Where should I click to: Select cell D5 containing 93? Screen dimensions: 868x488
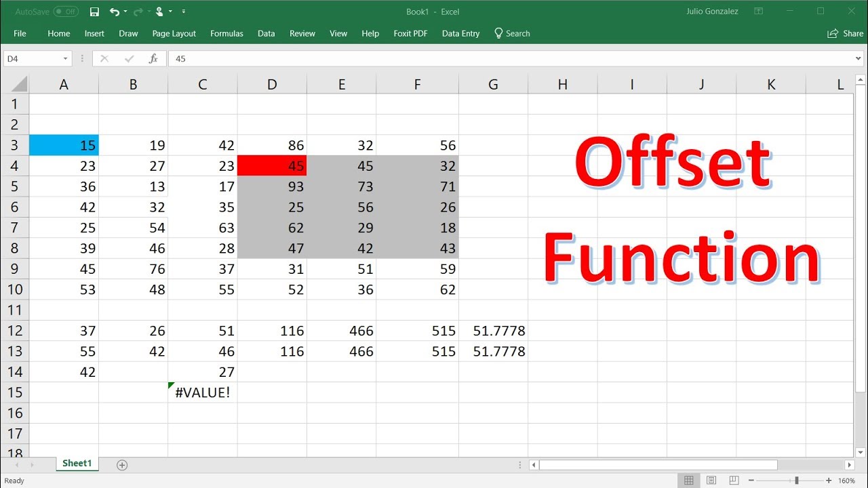[272, 186]
